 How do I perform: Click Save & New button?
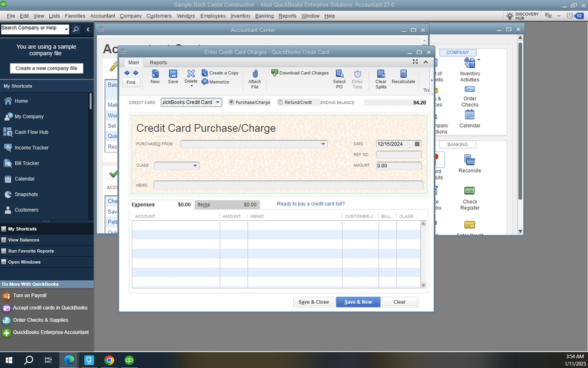pos(358,302)
